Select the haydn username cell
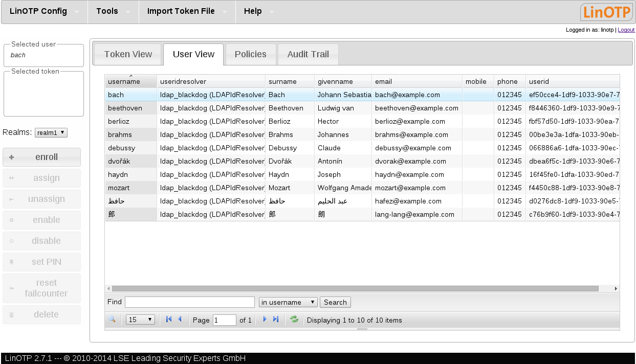Image resolution: width=636 pixels, height=364 pixels. pos(131,174)
